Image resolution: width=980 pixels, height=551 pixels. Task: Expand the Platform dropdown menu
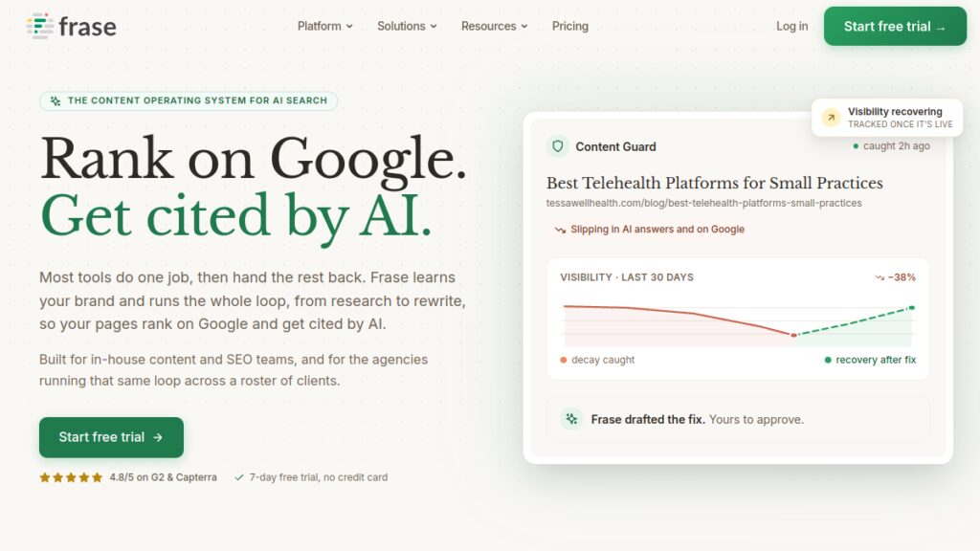pyautogui.click(x=325, y=26)
